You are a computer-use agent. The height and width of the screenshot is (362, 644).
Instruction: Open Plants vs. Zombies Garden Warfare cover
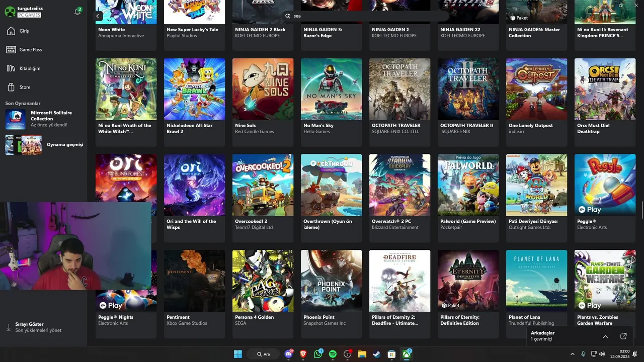pyautogui.click(x=605, y=281)
